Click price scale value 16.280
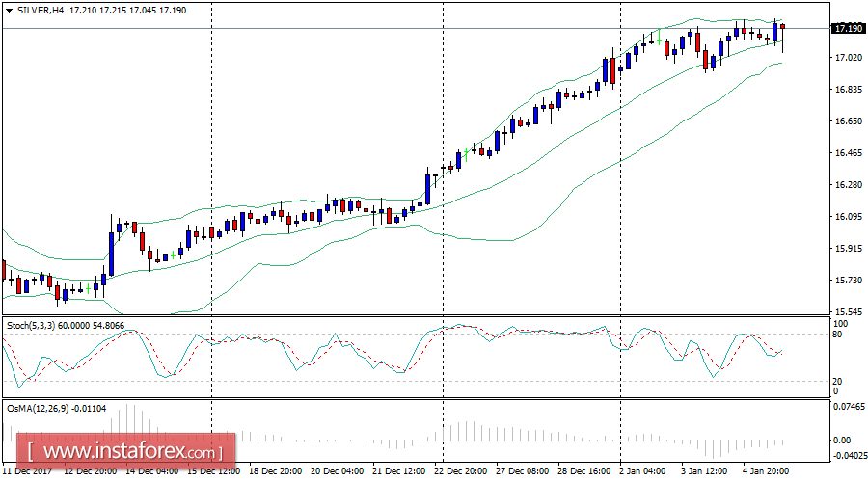This screenshot has width=868, height=482. (x=849, y=185)
